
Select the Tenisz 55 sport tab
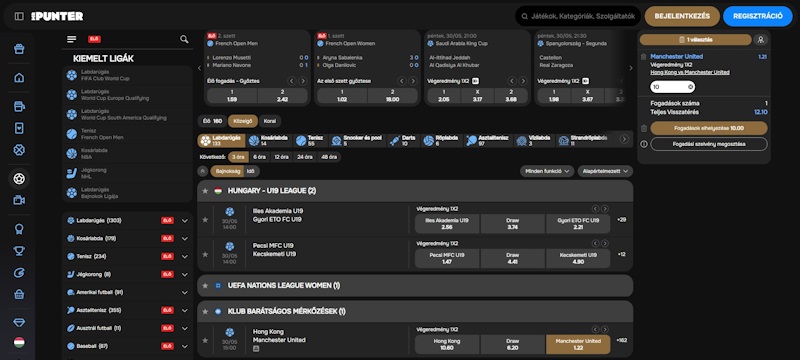point(310,141)
